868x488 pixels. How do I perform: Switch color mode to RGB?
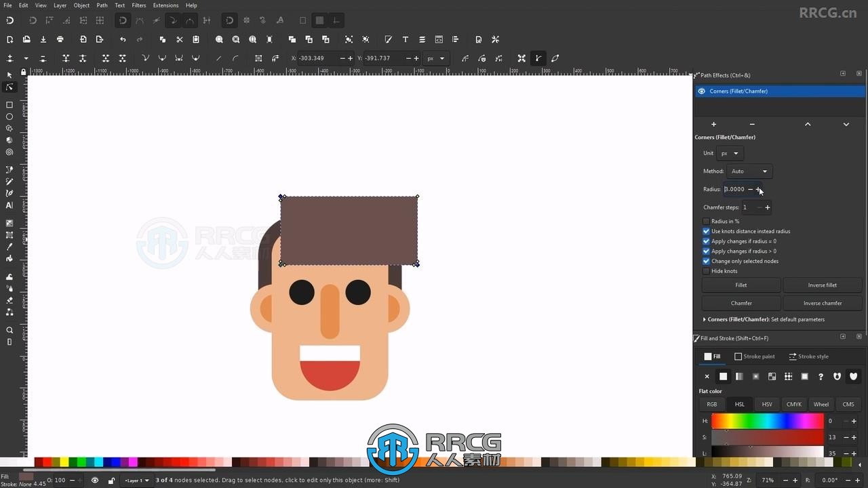pyautogui.click(x=712, y=405)
